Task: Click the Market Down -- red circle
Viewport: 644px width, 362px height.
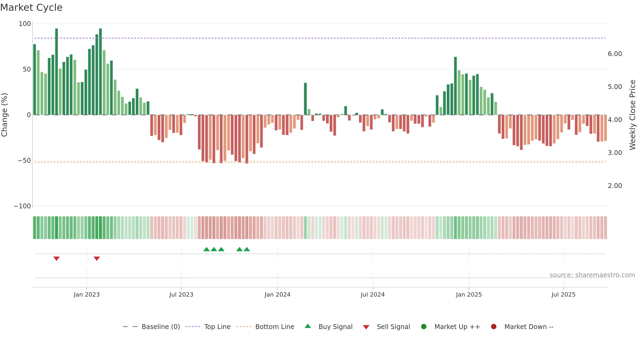Action: [x=493, y=327]
